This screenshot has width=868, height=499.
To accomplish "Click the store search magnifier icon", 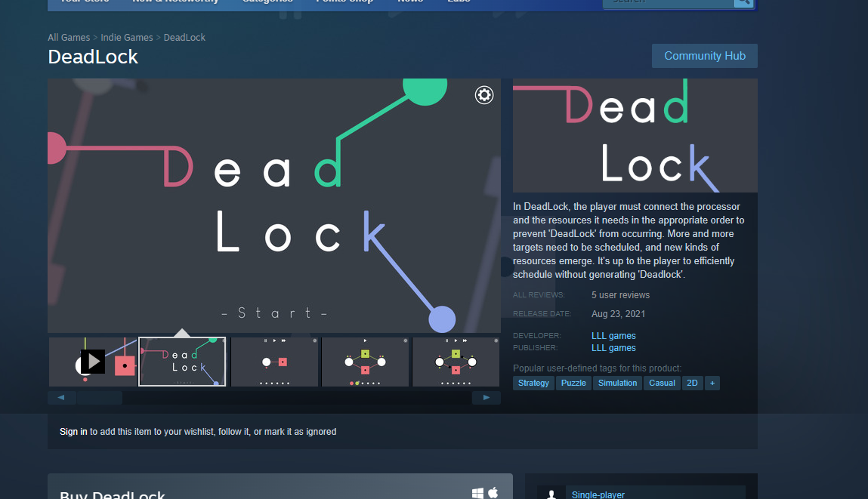I will point(743,2).
